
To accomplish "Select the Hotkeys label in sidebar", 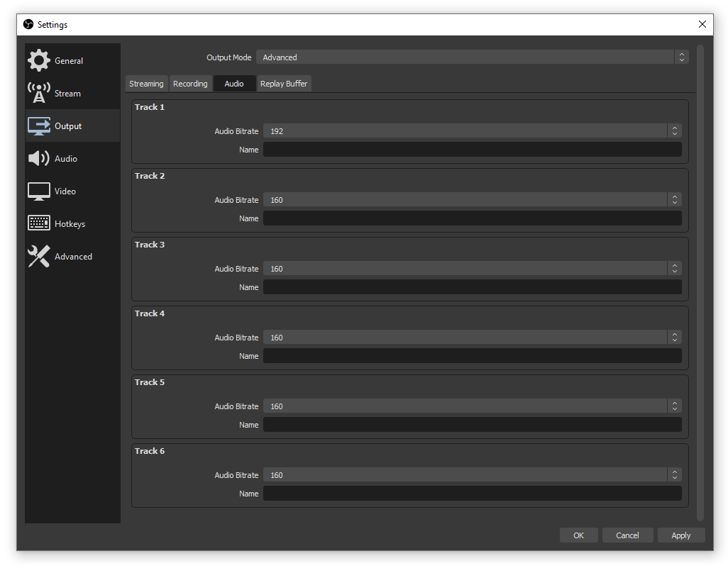I will [x=70, y=223].
